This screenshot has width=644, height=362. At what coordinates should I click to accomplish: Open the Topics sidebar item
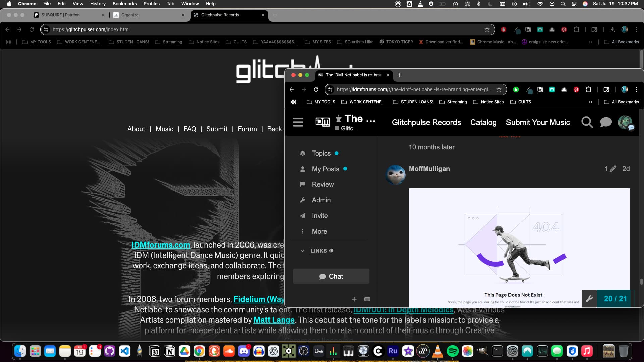[x=321, y=153]
